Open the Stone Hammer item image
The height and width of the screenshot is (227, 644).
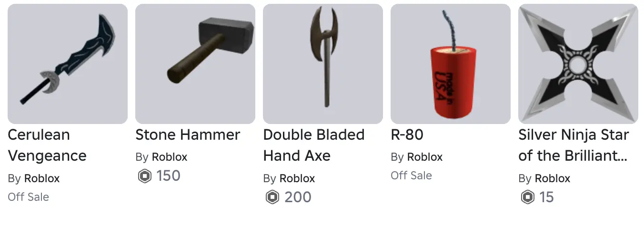[195, 64]
